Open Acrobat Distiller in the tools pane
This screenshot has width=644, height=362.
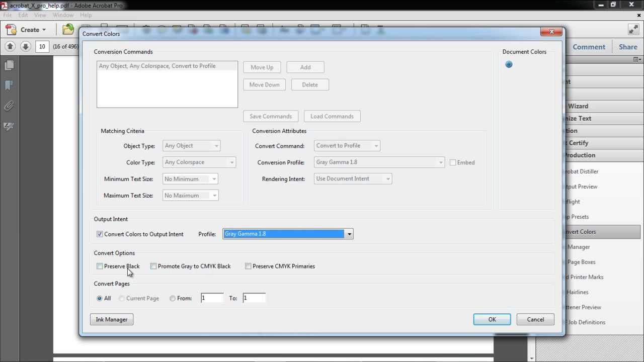coord(582,171)
